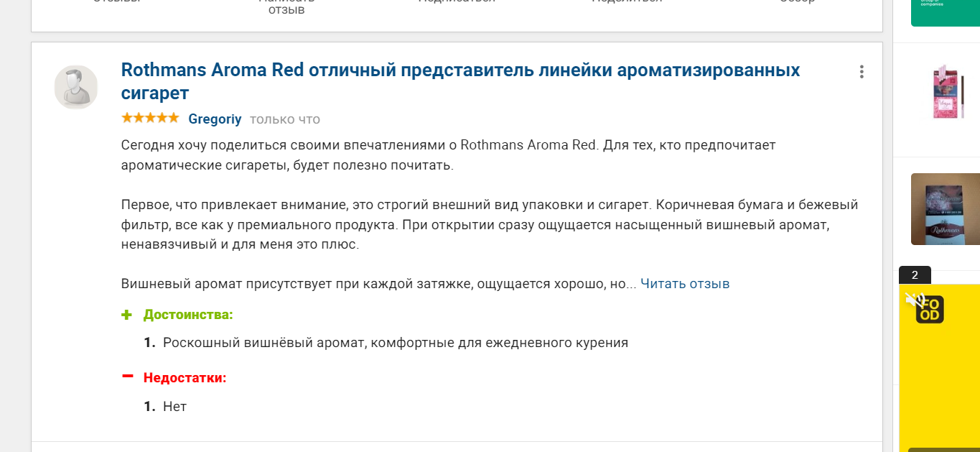The image size is (980, 452).
Task: Click the "Недостатки:" heading
Action: [x=185, y=378]
